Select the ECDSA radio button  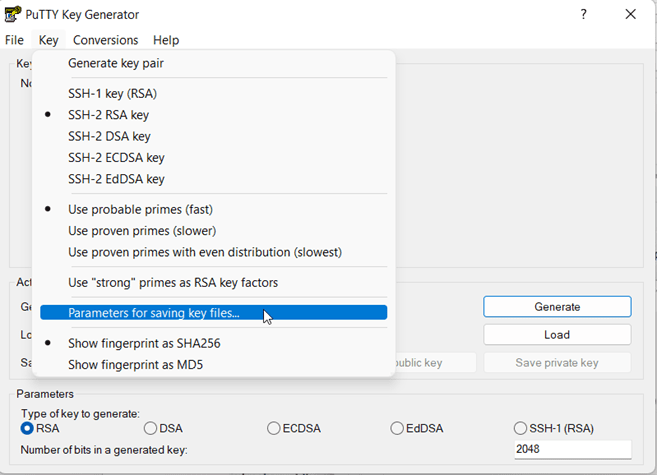point(274,429)
